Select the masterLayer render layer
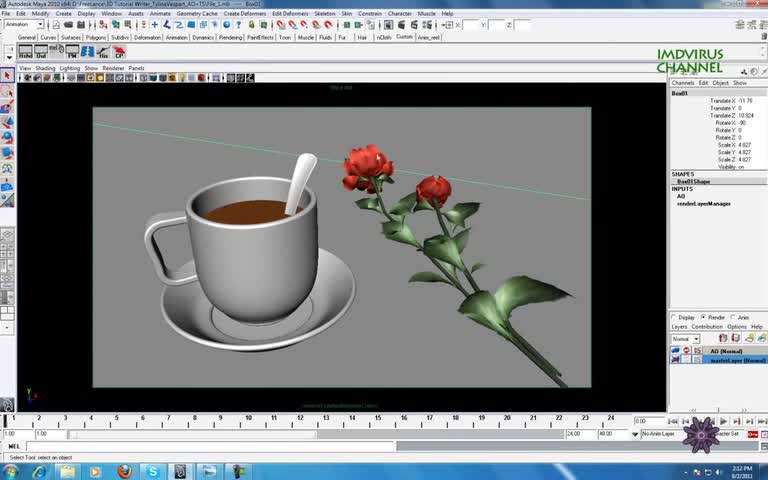The image size is (768, 480). click(x=737, y=360)
